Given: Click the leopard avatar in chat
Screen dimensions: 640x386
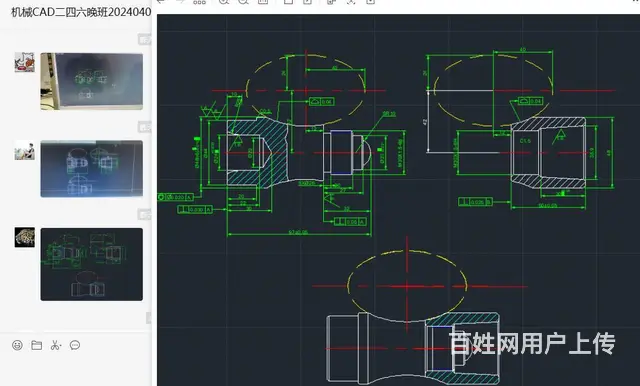Looking at the screenshot, I should (24, 237).
